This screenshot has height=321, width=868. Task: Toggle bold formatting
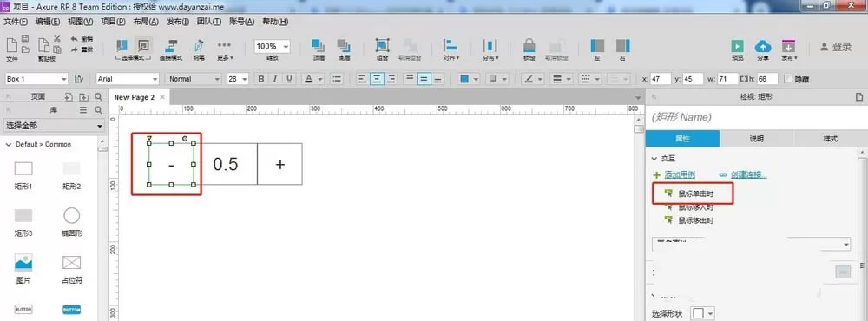(x=261, y=79)
